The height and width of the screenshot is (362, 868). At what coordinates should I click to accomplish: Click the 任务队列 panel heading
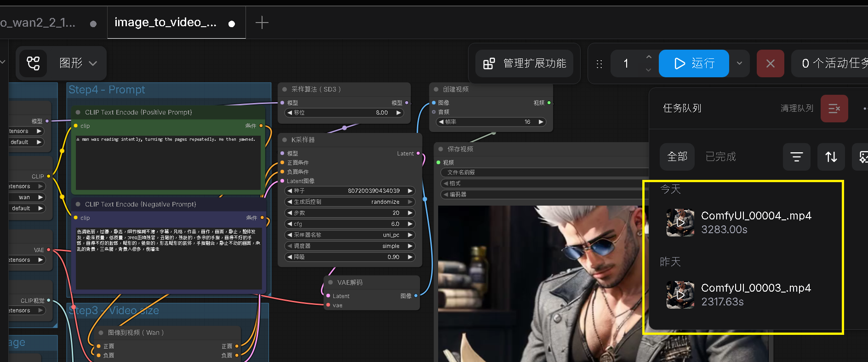point(682,109)
